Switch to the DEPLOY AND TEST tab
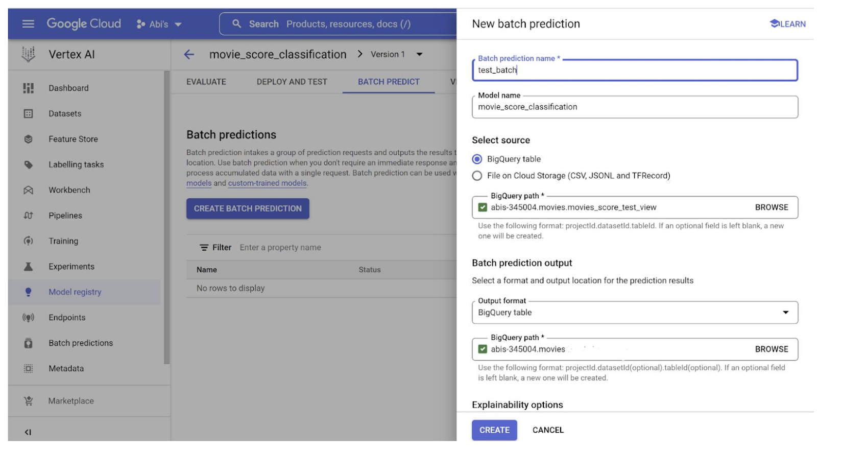This screenshot has width=868, height=450. pyautogui.click(x=292, y=82)
